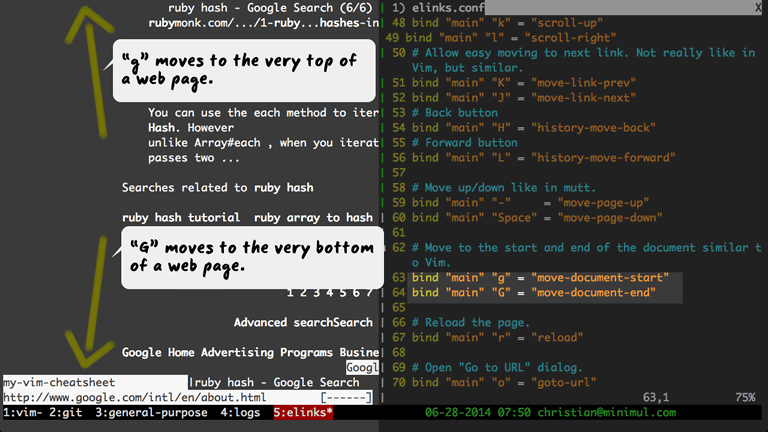Viewport: 768px width, 432px height.
Task: Click line 49 bind scroll-right
Action: 510,38
